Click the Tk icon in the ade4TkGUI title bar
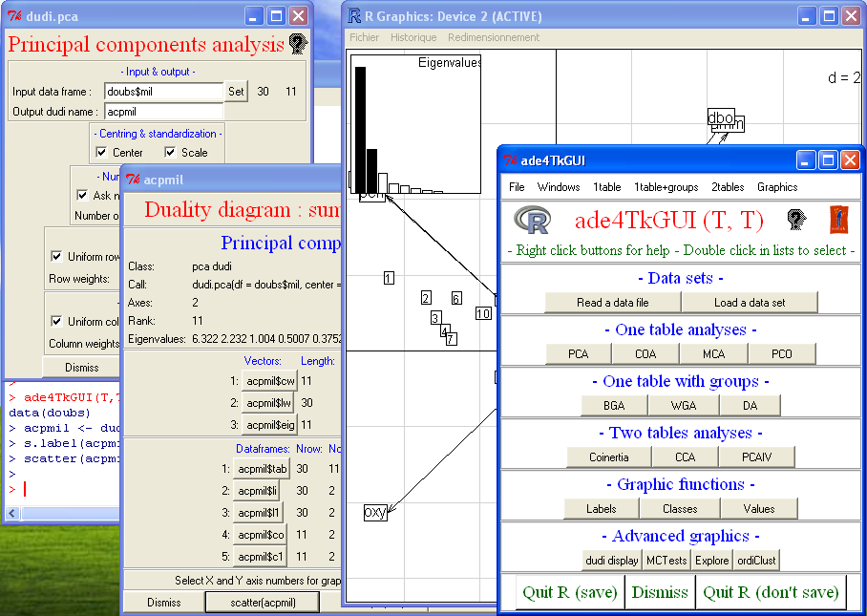The image size is (867, 616). coord(511,160)
